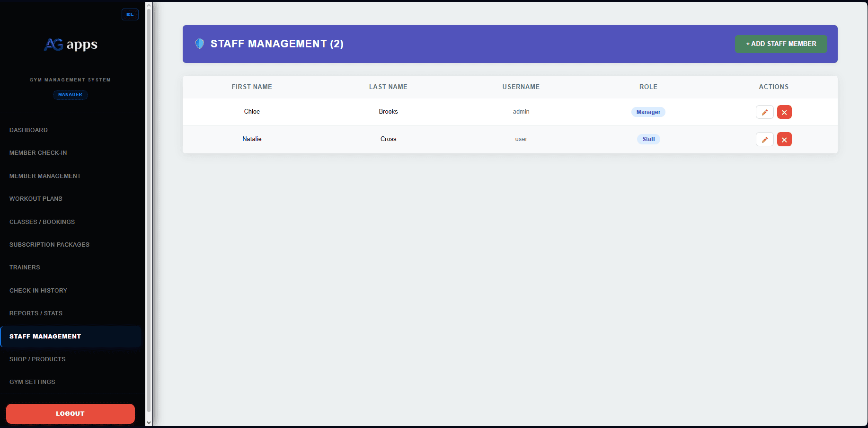868x428 pixels.
Task: Click the Add Staff Member button
Action: (780, 44)
